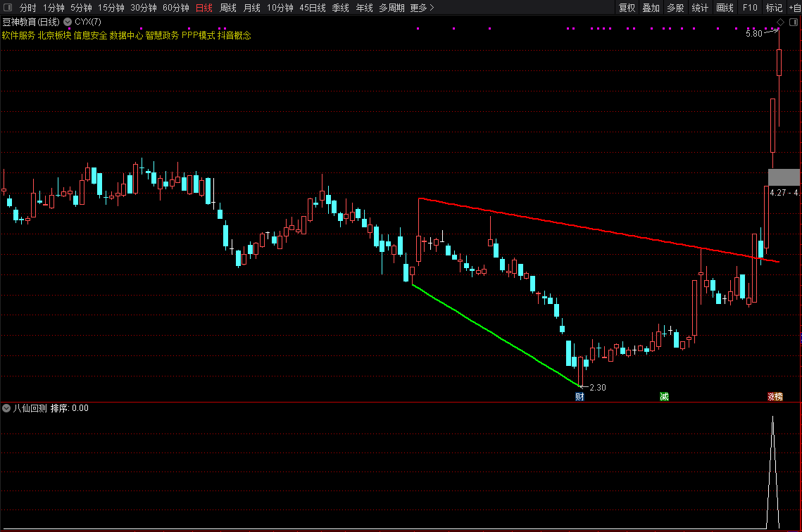
Task: Add stock to watchlist with +自
Action: point(794,8)
